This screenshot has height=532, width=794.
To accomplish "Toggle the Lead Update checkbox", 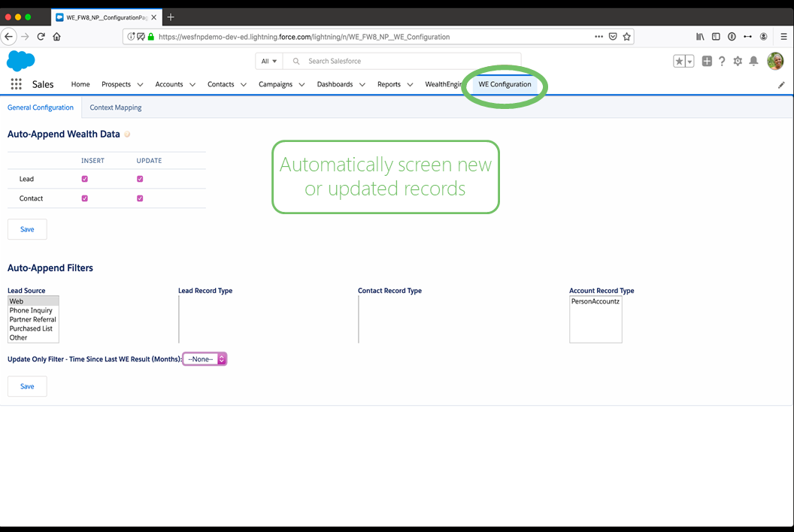I will click(139, 179).
